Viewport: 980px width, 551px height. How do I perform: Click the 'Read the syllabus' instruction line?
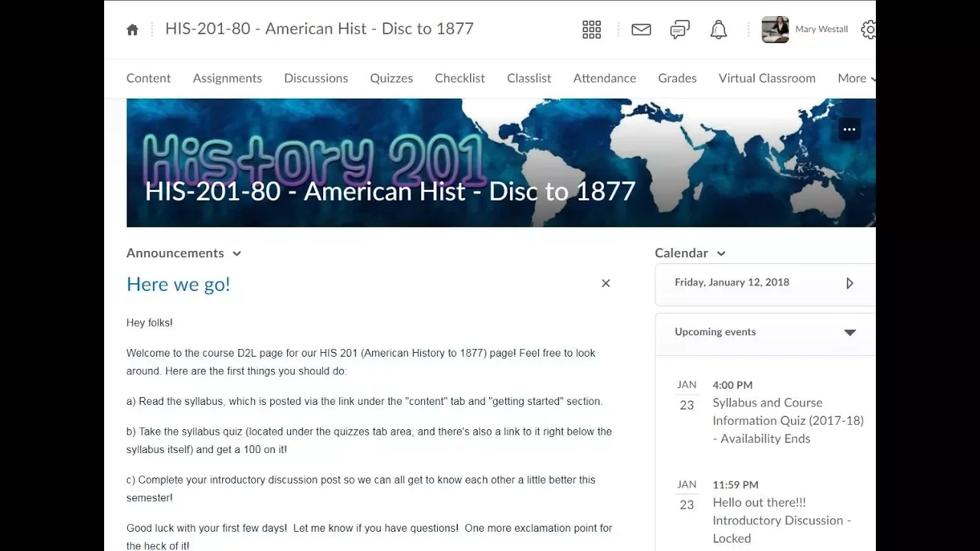coord(364,401)
